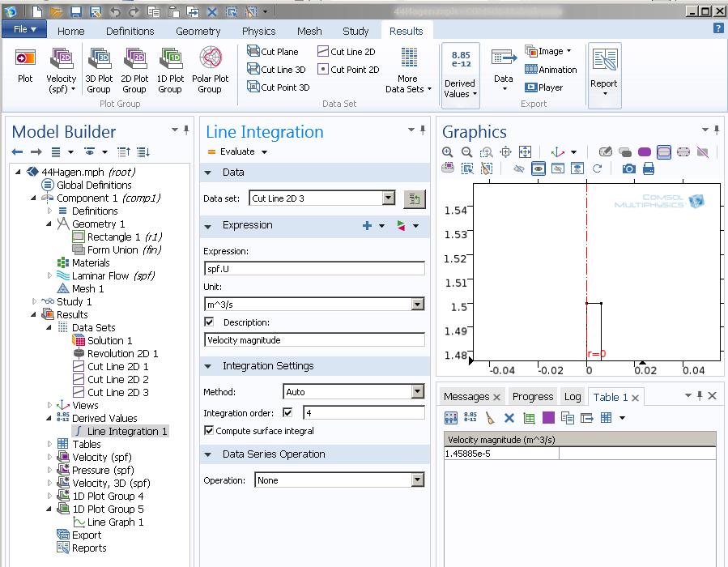The image size is (728, 567).
Task: Click the Animation export icon
Action: click(551, 69)
